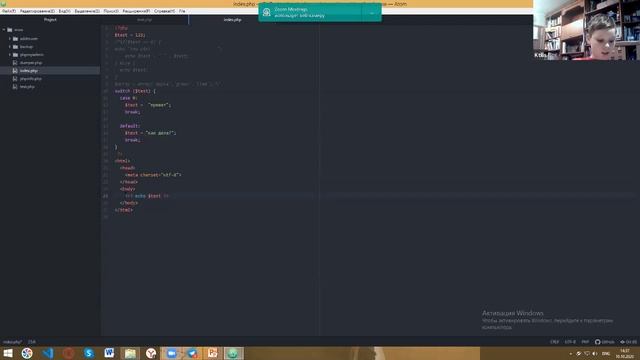
Task: Open the Файл menu
Action: 9,11
